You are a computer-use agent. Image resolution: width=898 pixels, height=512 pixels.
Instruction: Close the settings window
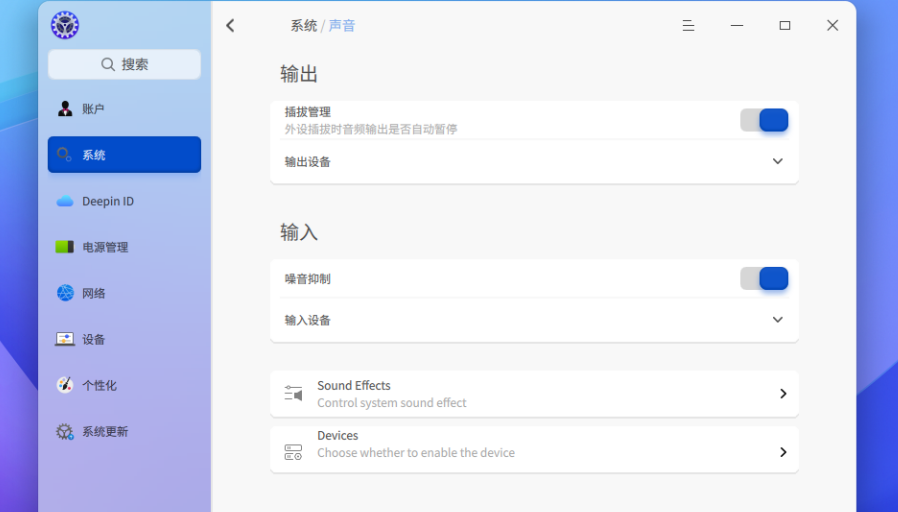click(833, 25)
